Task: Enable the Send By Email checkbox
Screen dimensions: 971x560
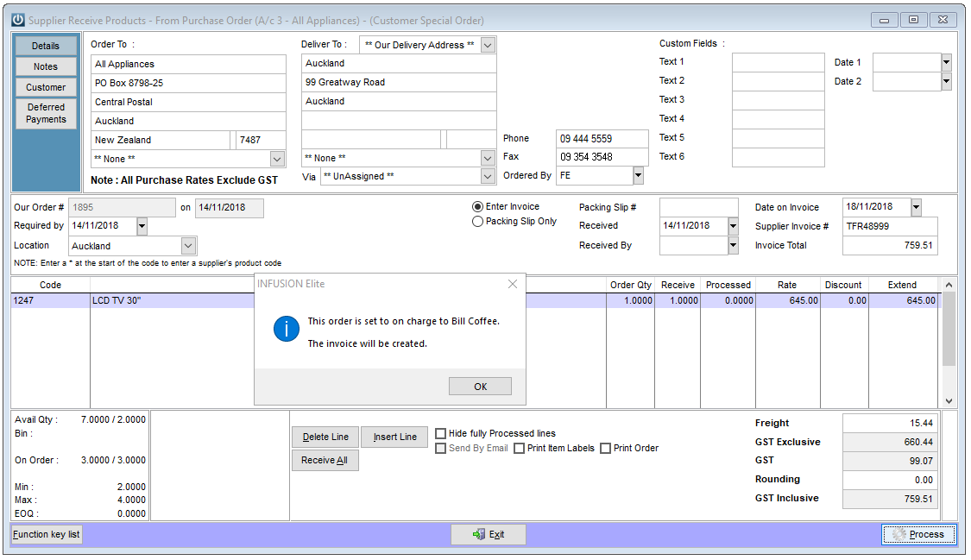Action: click(441, 449)
